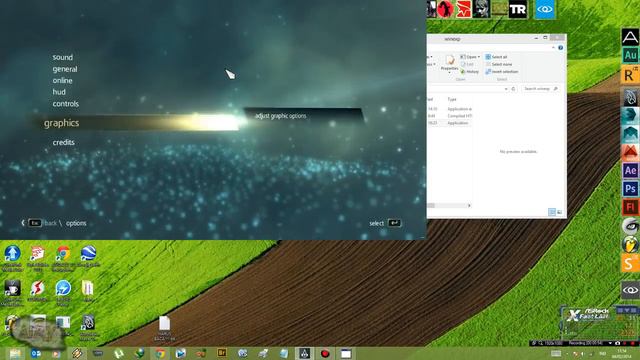Open the blue upload-arrow desktop shortcut
The height and width of the screenshot is (360, 640).
(12, 253)
